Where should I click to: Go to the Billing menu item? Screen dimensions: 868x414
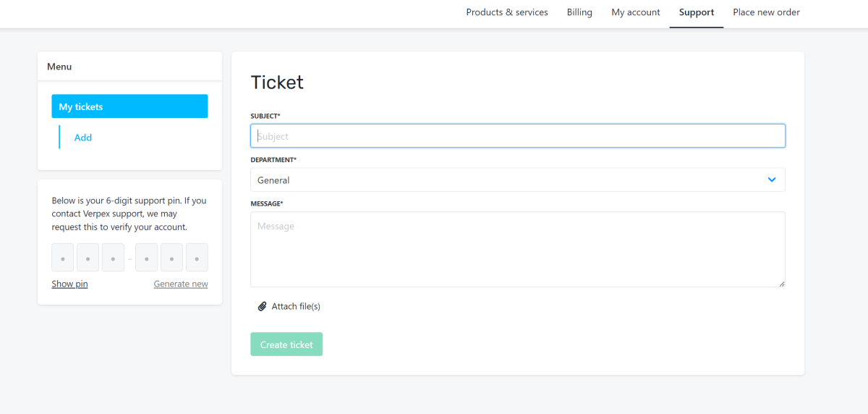pyautogui.click(x=579, y=12)
